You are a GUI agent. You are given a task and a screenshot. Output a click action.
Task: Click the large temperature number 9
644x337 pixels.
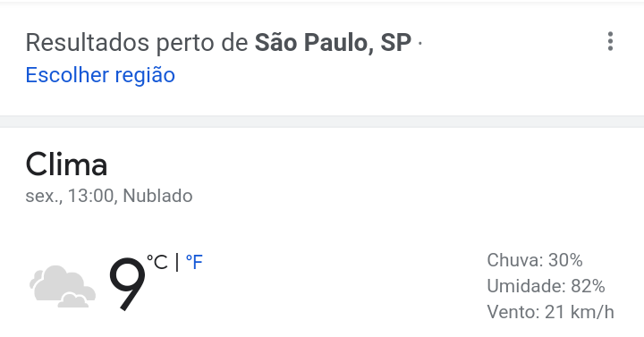point(127,283)
